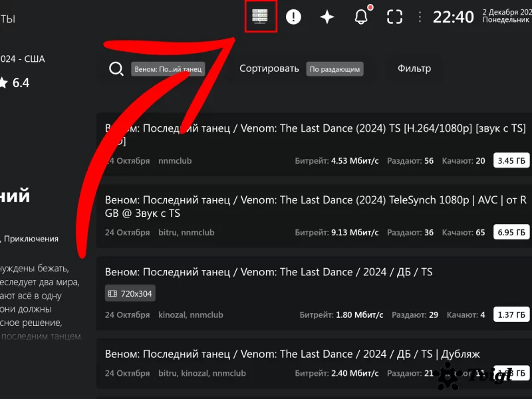The height and width of the screenshot is (399, 532).
Task: Open the Сортировать sort dropdown
Action: coord(269,68)
